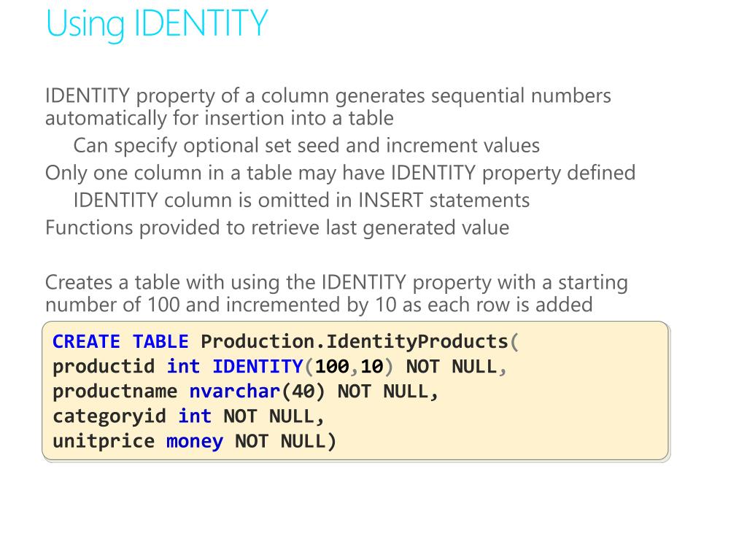This screenshot has width=747, height=560.
Task: Click the 'Using IDENTITY' slide title
Action: pyautogui.click(x=157, y=24)
